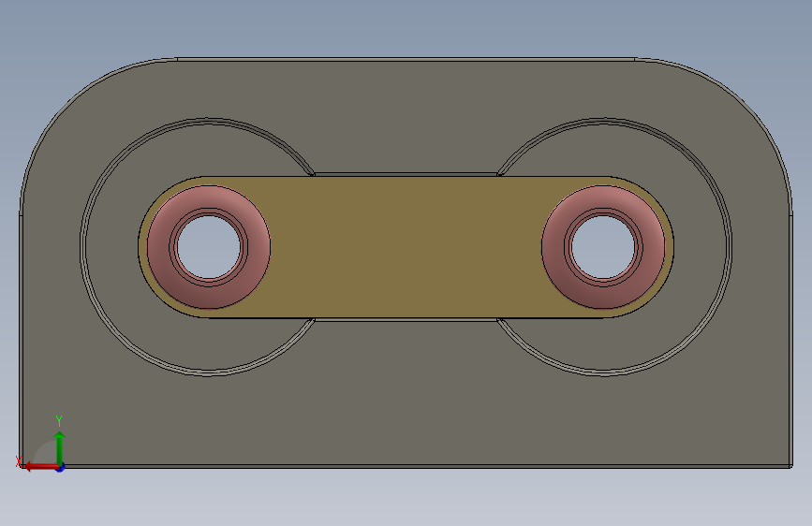Select the right through hole

tap(603, 247)
